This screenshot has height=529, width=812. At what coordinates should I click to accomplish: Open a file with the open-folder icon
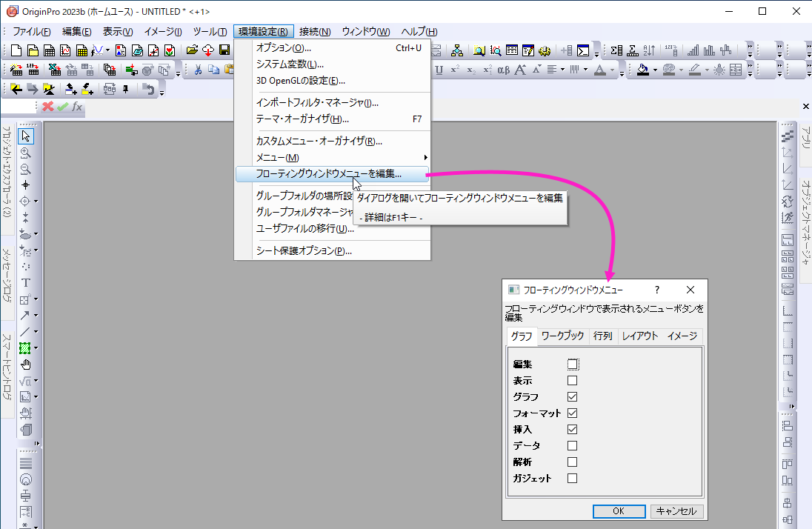coord(192,50)
